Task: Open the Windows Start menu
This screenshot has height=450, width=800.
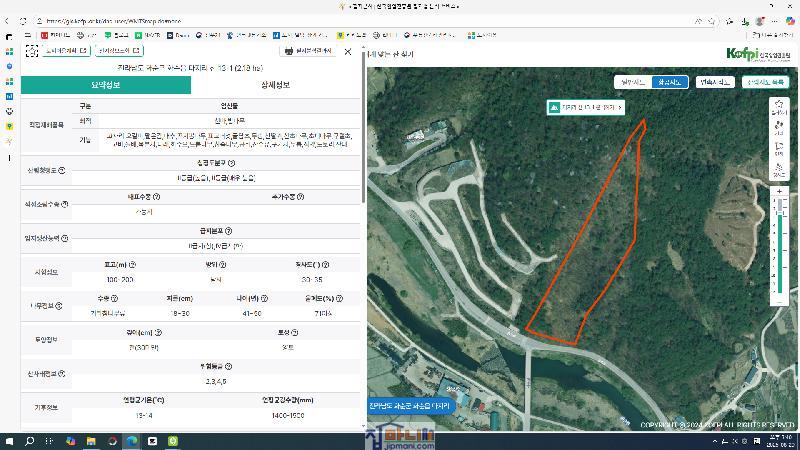Action: [x=11, y=440]
